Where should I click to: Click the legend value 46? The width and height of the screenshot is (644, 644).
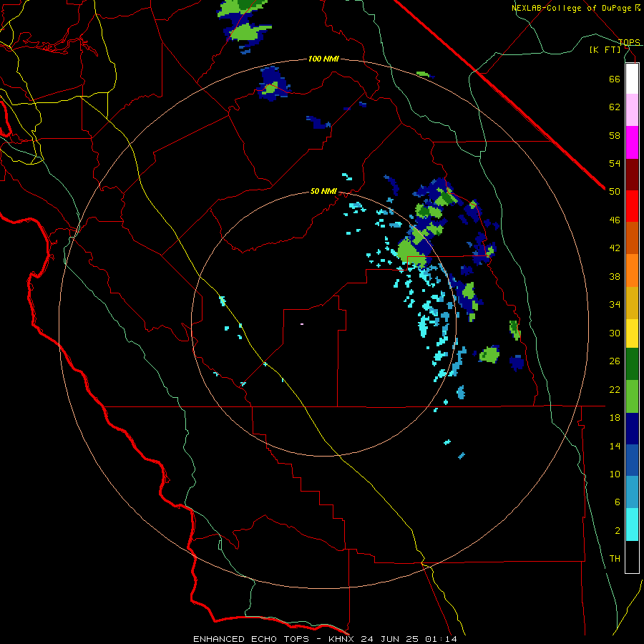click(x=615, y=220)
